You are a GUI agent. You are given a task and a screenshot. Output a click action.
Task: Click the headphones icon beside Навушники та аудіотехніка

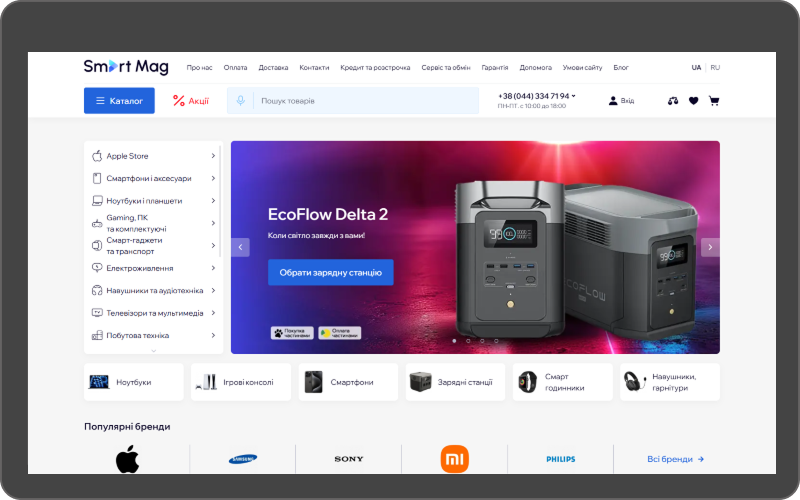[97, 290]
